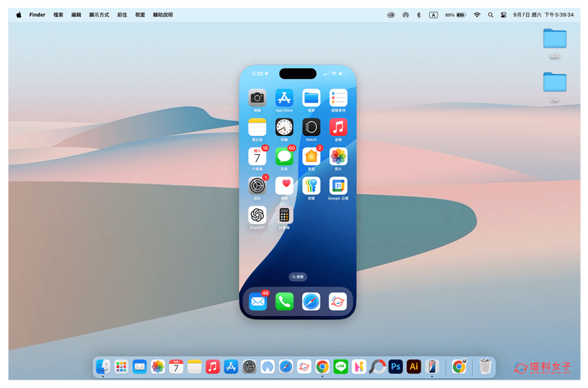Viewport: 588px width, 388px height.
Task: Open Safari from the iPhone dock
Action: coord(311,301)
